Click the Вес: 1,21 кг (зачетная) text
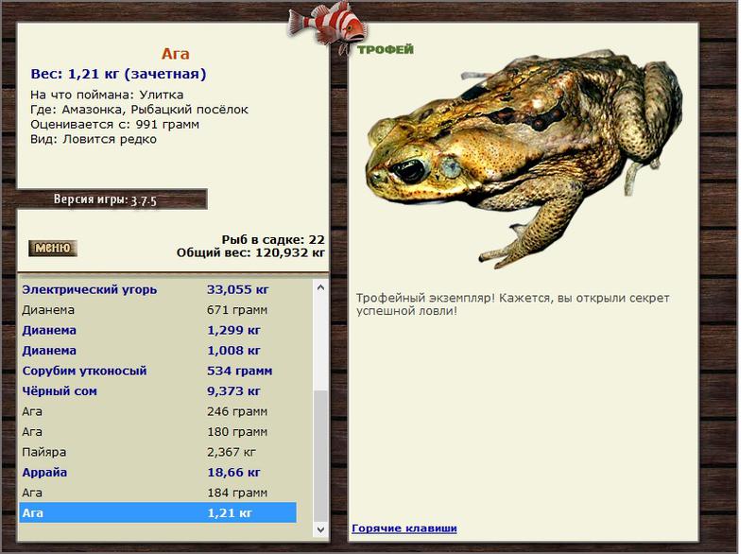The image size is (756, 554). point(119,74)
